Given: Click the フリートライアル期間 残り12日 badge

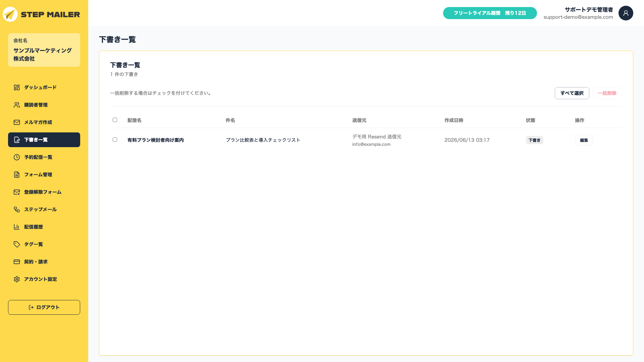Looking at the screenshot, I should [x=490, y=13].
